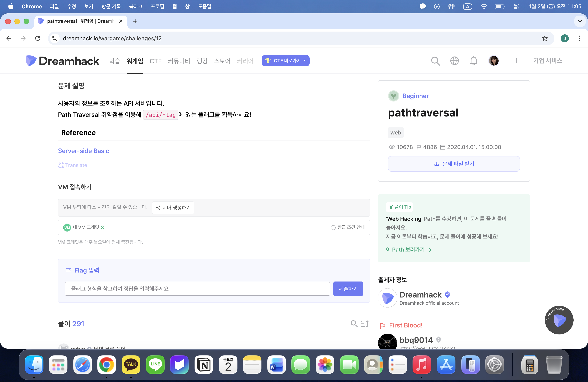588x382 pixels.
Task: Click the Flag input field
Action: coord(197,288)
